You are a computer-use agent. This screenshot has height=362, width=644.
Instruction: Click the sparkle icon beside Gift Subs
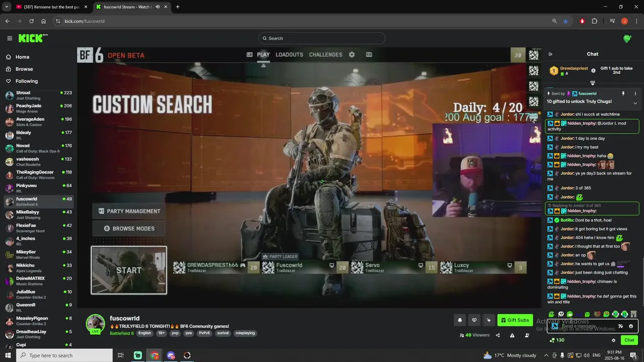pos(489,320)
